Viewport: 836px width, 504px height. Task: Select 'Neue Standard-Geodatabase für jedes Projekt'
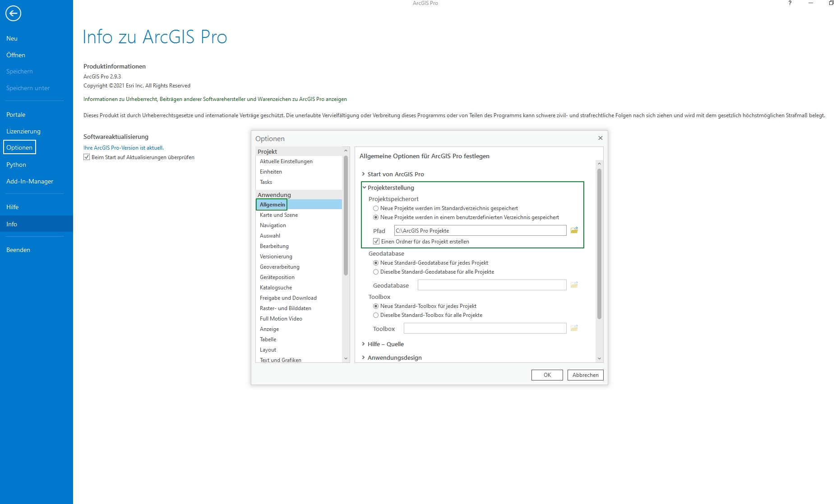376,263
